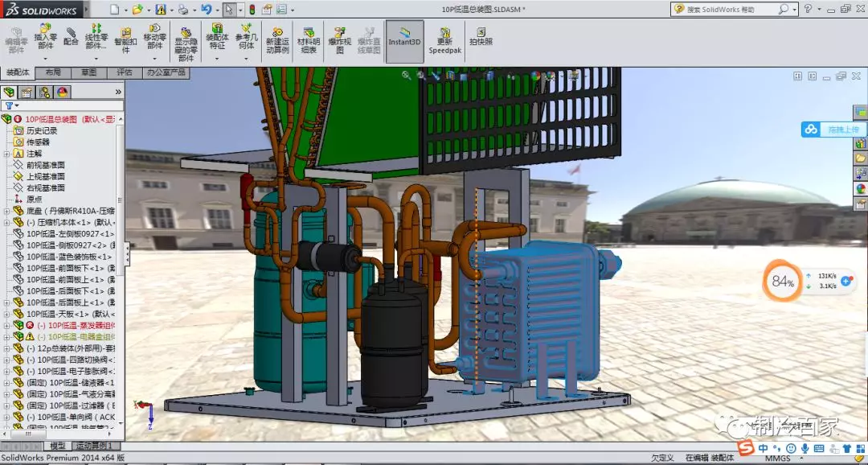This screenshot has width=868, height=465.
Task: Open dropdown under 装配体特征
Action: (217, 58)
